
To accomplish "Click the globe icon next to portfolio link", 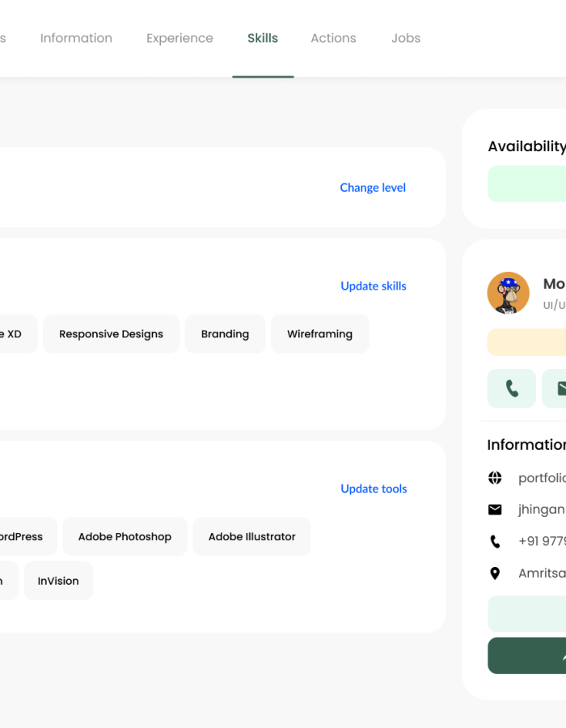I will pyautogui.click(x=495, y=478).
